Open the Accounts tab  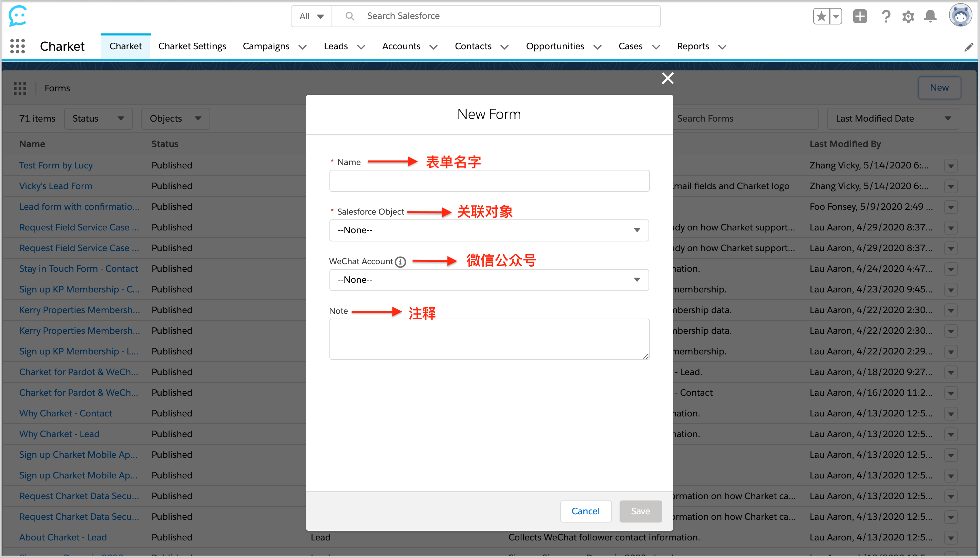coord(401,46)
